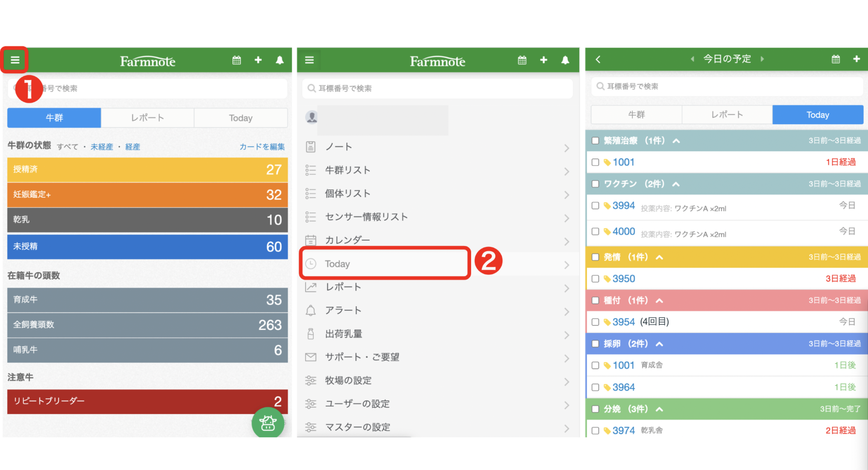The width and height of the screenshot is (868, 470).
Task: Click the sliders icon beside 牧場の設定
Action: [311, 380]
